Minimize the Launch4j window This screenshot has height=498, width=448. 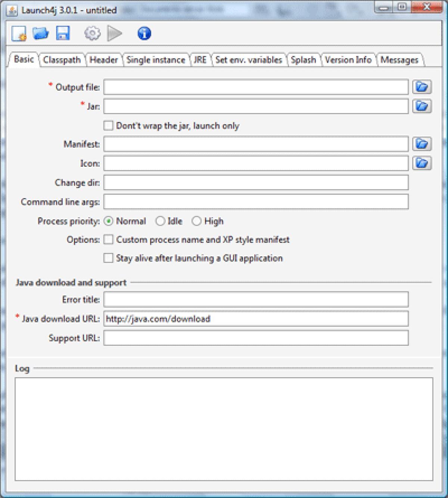pyautogui.click(x=384, y=7)
